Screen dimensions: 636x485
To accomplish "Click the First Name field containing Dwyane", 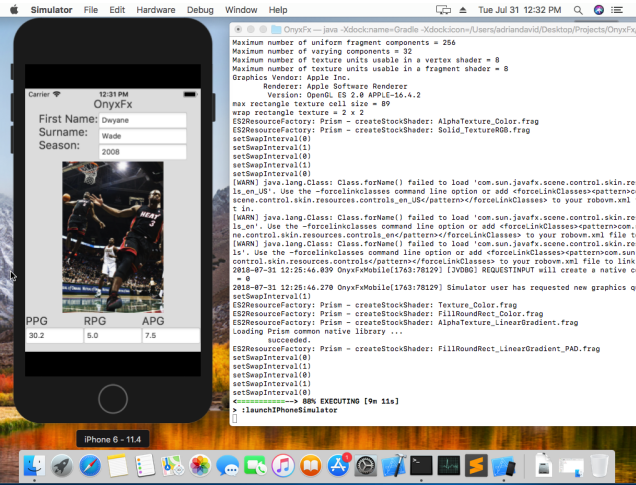I will [x=142, y=120].
